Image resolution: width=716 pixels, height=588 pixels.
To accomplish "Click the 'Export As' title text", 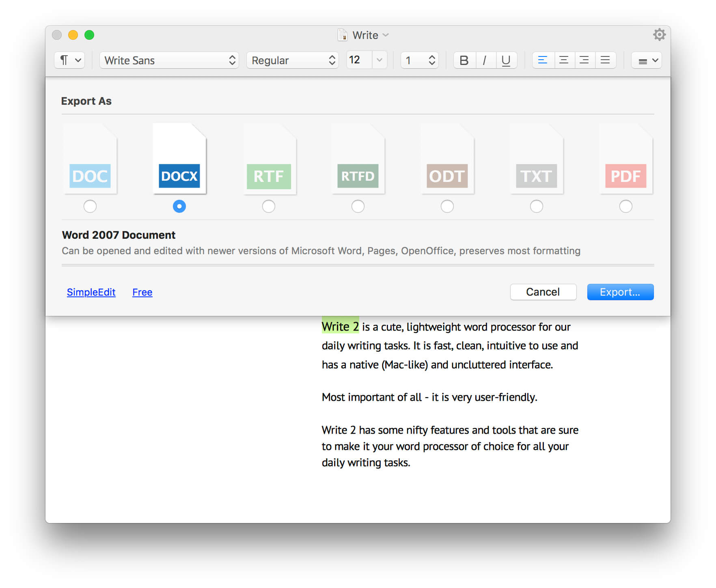I will tap(86, 101).
